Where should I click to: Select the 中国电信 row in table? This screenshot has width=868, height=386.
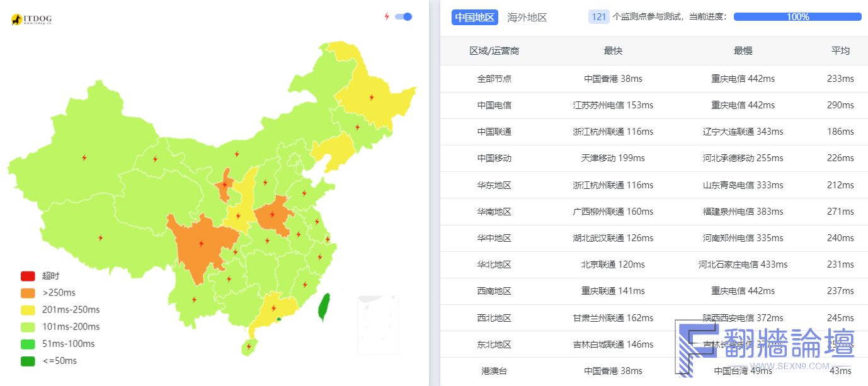[494, 105]
